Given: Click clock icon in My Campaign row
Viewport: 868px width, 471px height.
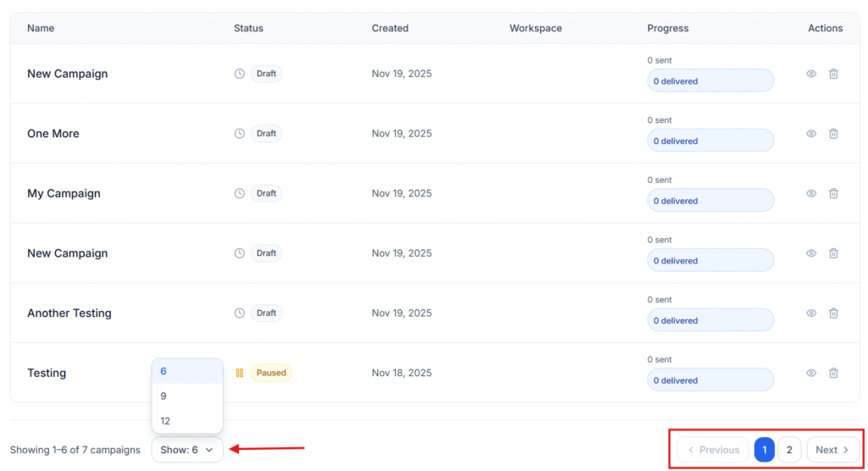Looking at the screenshot, I should 240,193.
